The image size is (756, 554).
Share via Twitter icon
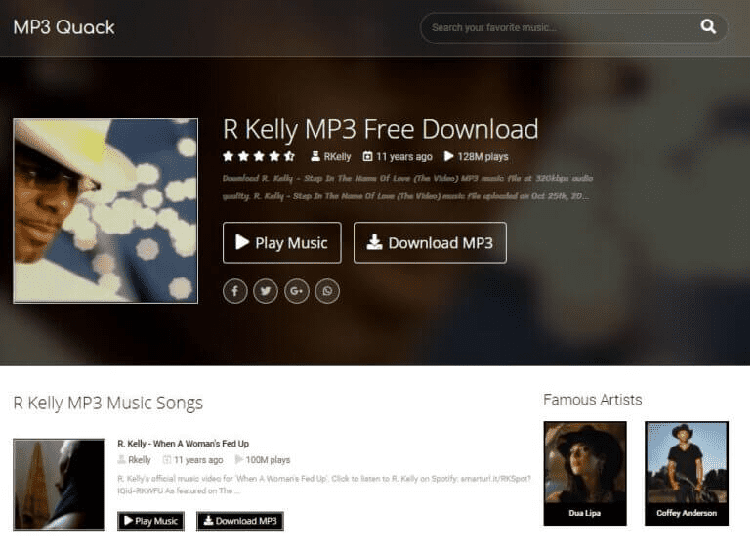[x=266, y=291]
